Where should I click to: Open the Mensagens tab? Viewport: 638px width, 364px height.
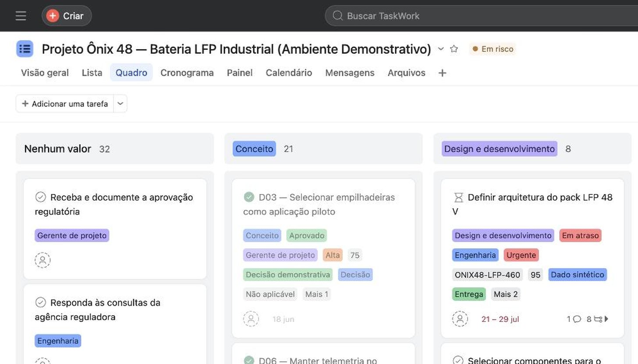click(350, 73)
